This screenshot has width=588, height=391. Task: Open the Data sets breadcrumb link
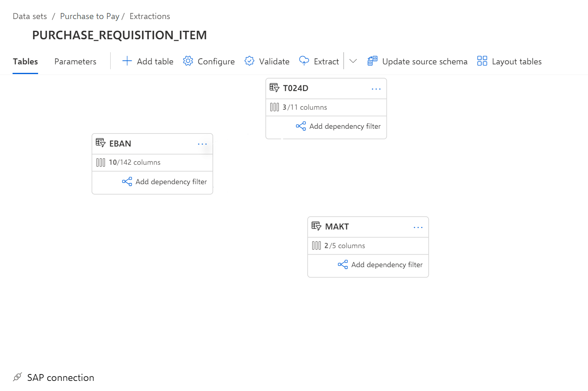[30, 16]
